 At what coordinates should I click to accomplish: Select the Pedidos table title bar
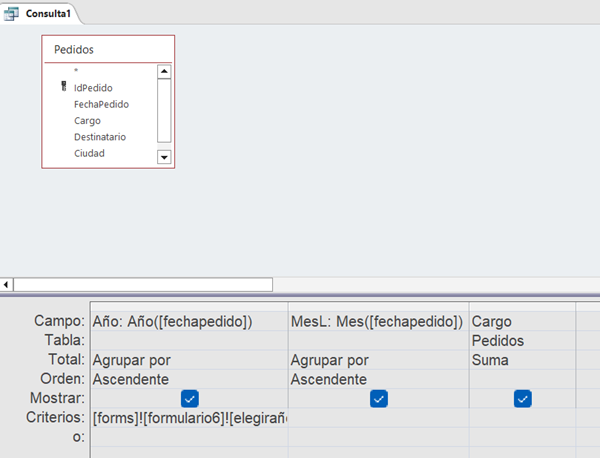pyautogui.click(x=108, y=49)
